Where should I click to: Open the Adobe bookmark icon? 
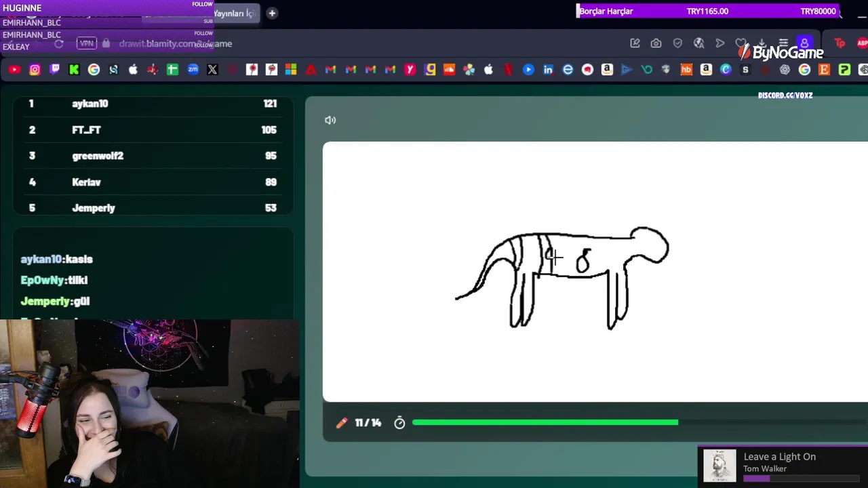point(311,69)
